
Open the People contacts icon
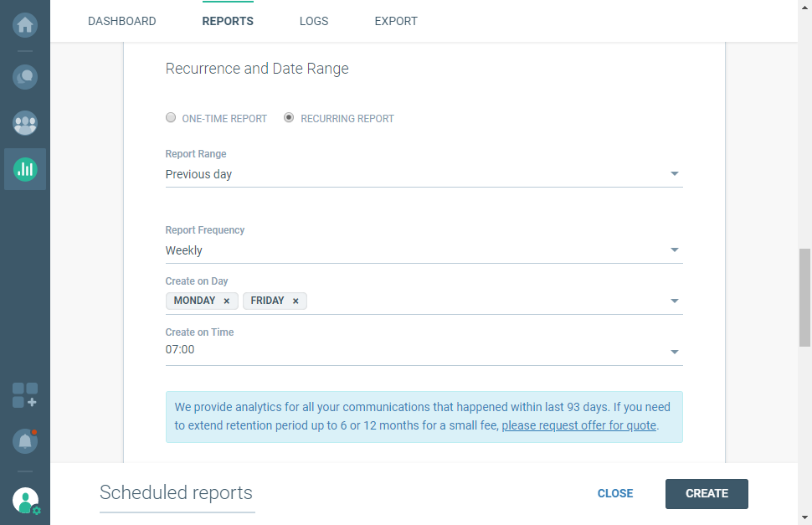[x=25, y=123]
